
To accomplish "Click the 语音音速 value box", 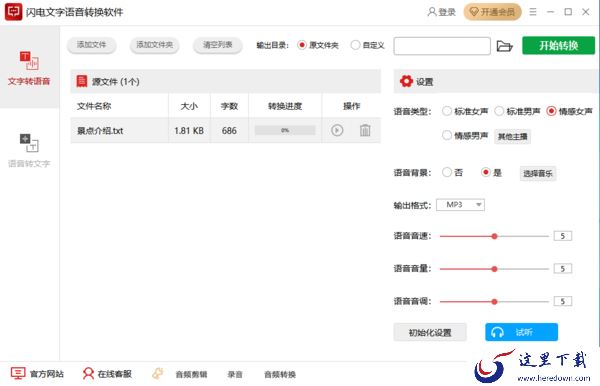I will tap(562, 236).
